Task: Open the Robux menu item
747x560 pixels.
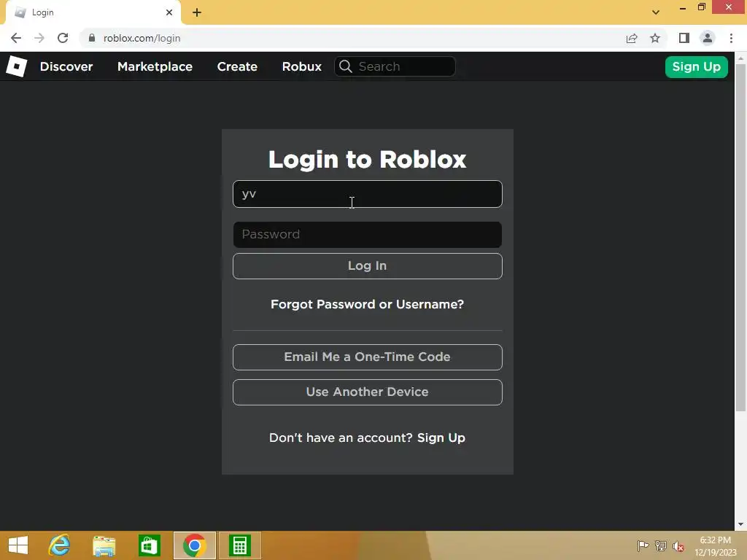Action: [x=301, y=66]
